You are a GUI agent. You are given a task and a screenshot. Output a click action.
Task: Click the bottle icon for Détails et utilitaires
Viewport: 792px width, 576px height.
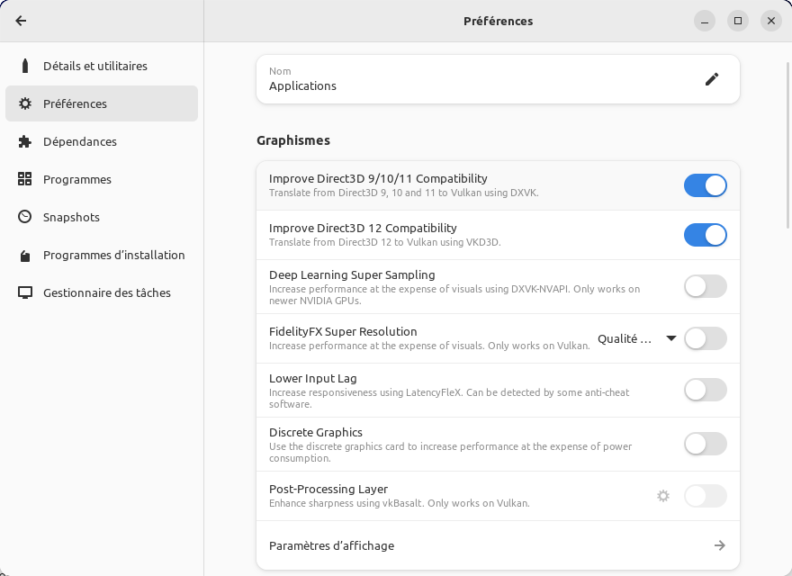coord(25,66)
